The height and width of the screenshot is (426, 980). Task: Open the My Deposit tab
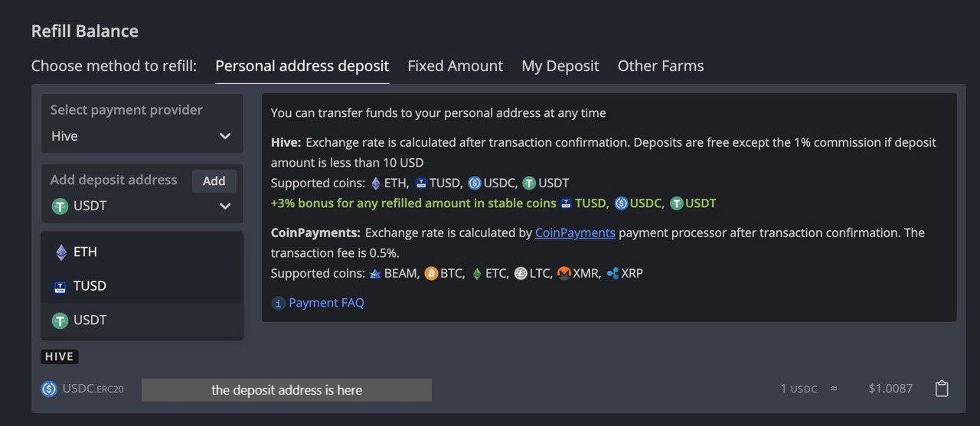point(560,66)
